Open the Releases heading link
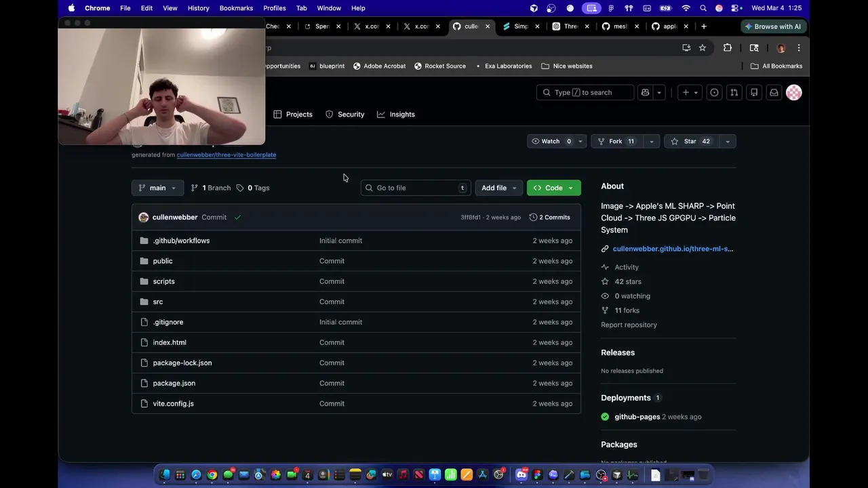The width and height of the screenshot is (868, 488). coord(618,352)
